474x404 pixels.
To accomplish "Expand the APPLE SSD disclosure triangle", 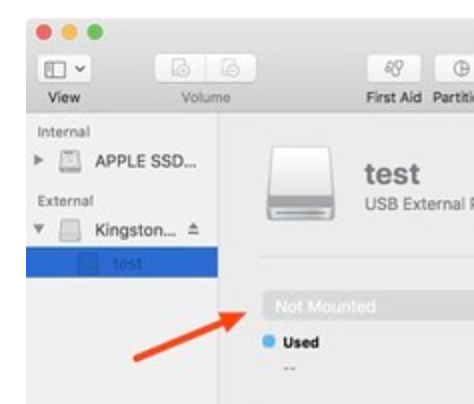I will click(x=39, y=160).
